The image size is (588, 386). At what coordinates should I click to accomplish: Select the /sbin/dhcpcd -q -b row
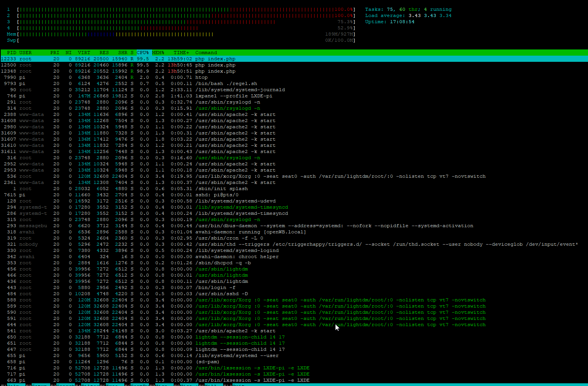click(x=294, y=263)
